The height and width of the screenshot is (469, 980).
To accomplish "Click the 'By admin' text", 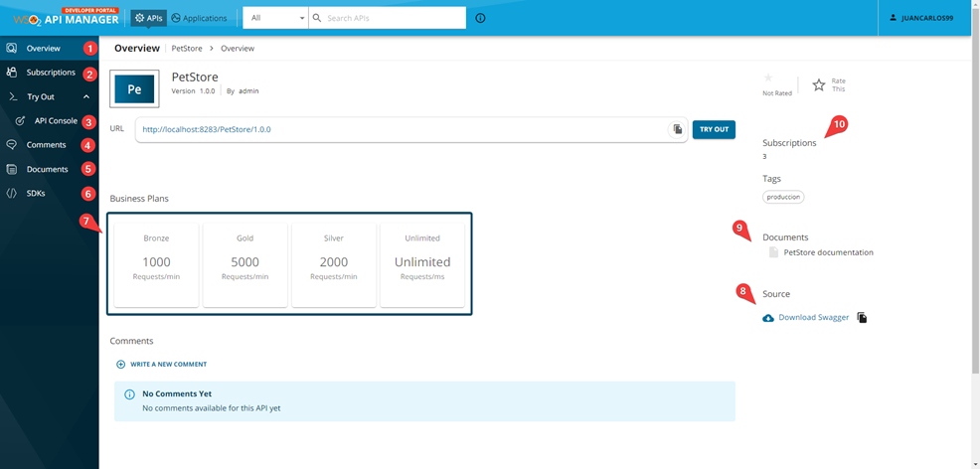I will point(243,91).
